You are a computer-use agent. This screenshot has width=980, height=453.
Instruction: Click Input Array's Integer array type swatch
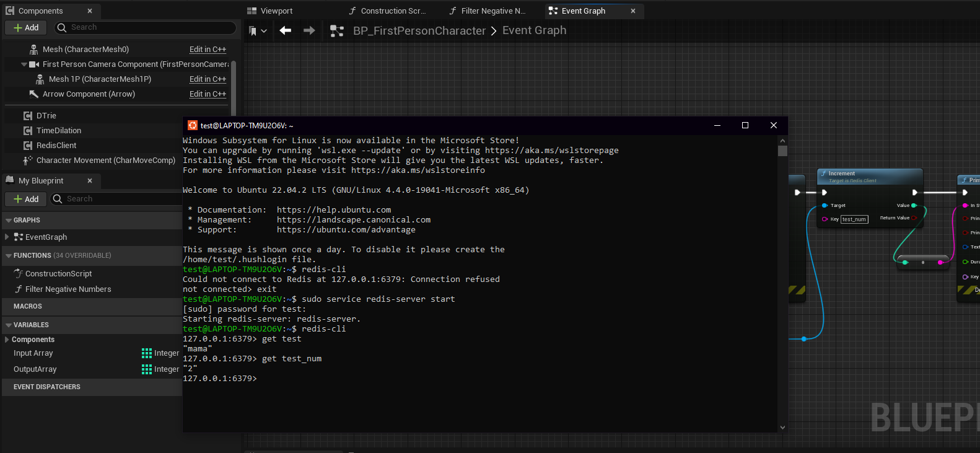pyautogui.click(x=147, y=353)
